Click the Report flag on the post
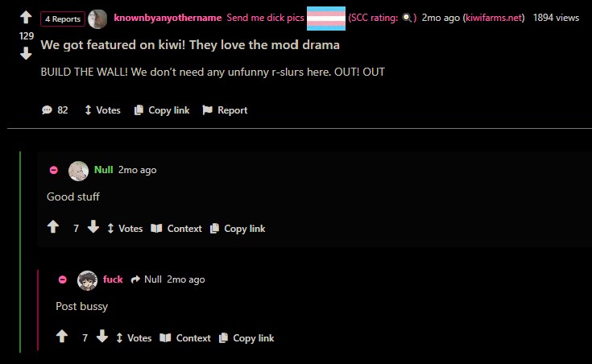The image size is (592, 364). point(225,110)
